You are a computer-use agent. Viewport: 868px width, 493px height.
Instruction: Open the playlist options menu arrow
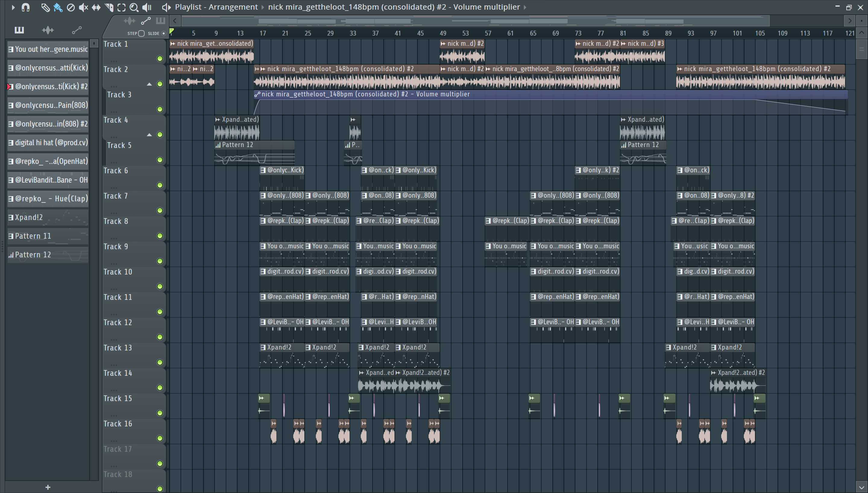pos(13,7)
